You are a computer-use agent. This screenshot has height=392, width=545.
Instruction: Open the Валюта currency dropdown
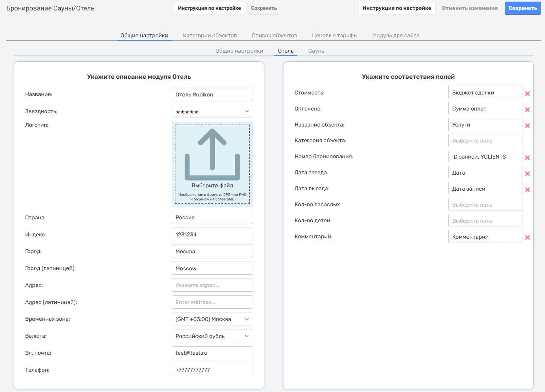[x=212, y=336]
